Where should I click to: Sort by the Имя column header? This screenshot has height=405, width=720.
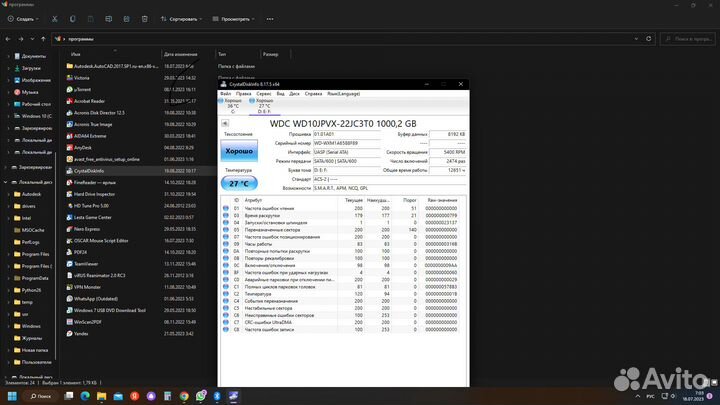pyautogui.click(x=76, y=54)
